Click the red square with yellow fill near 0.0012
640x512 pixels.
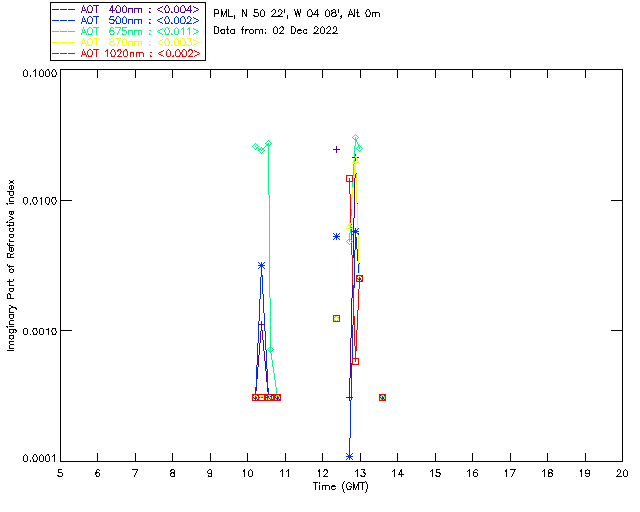pos(336,318)
